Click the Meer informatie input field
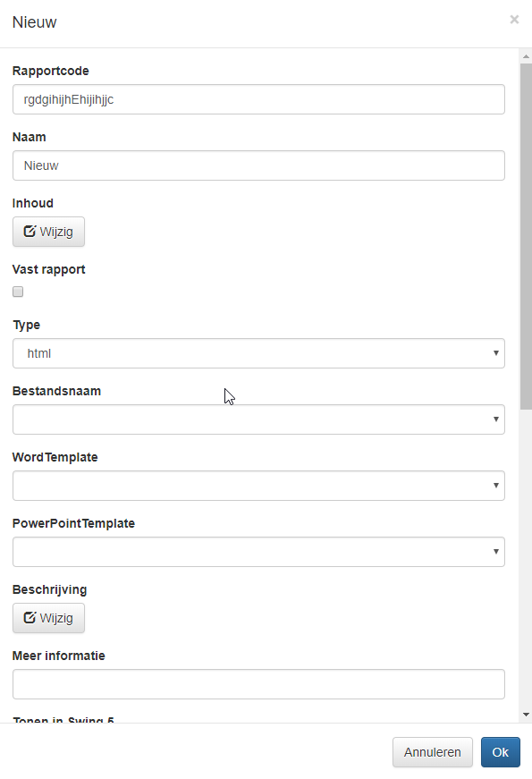 (x=258, y=684)
